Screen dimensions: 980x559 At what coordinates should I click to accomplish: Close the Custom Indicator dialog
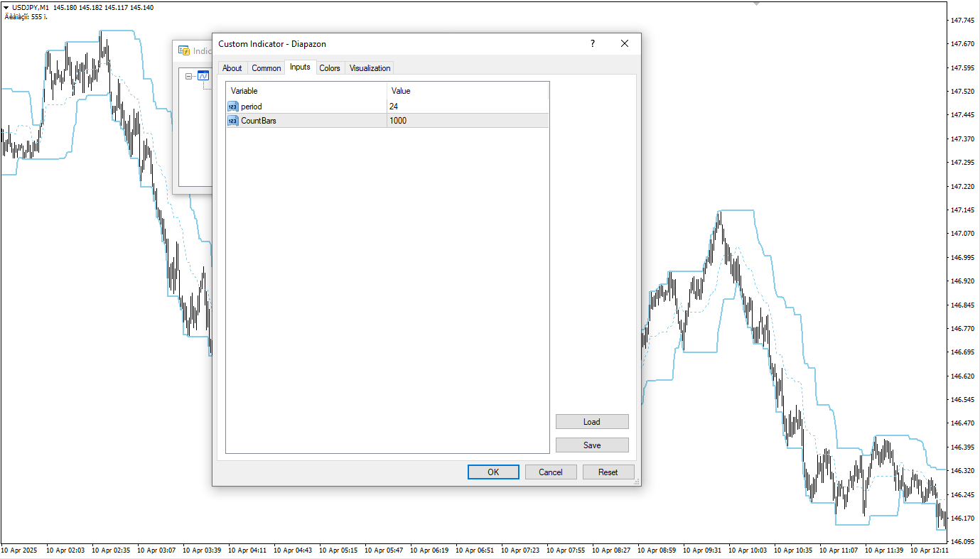[x=625, y=44]
